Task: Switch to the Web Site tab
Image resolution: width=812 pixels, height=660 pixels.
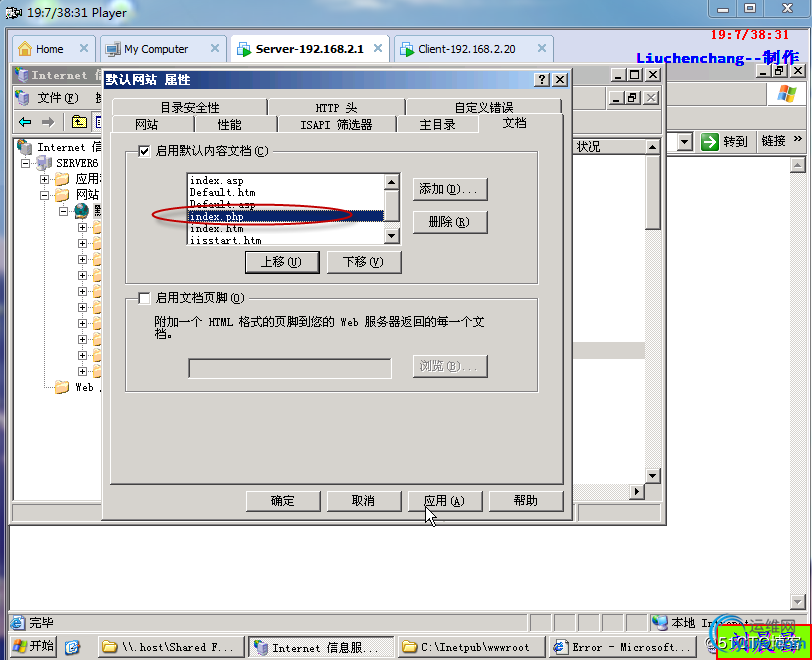Action: (x=147, y=124)
